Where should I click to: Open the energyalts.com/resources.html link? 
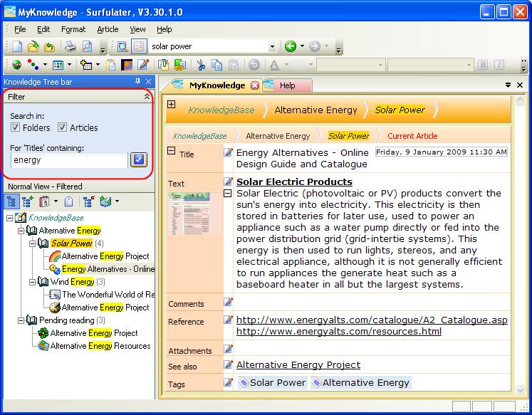[x=339, y=331]
